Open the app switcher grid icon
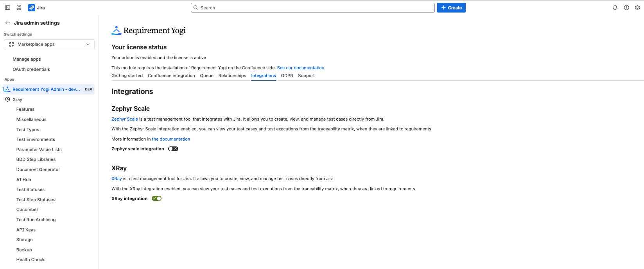This screenshot has height=269, width=644. (19, 8)
